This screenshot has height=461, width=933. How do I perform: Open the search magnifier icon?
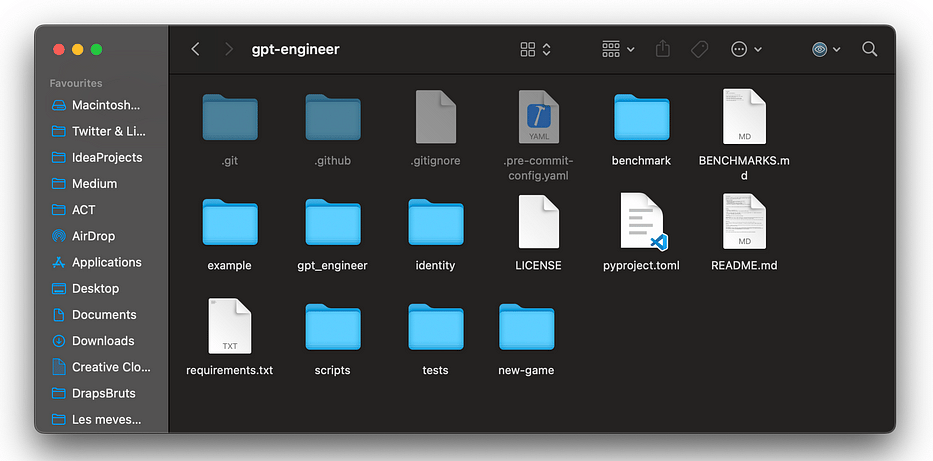click(x=869, y=49)
